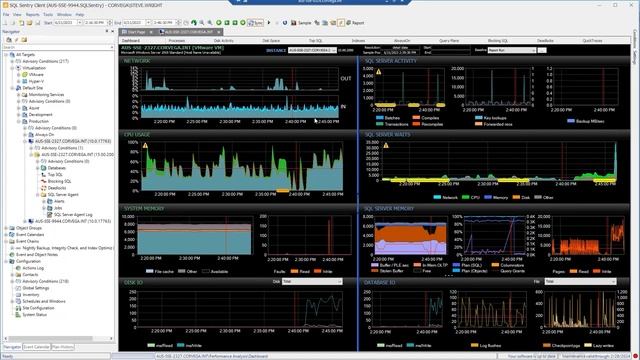Switch to the Start Page tab

(x=137, y=32)
